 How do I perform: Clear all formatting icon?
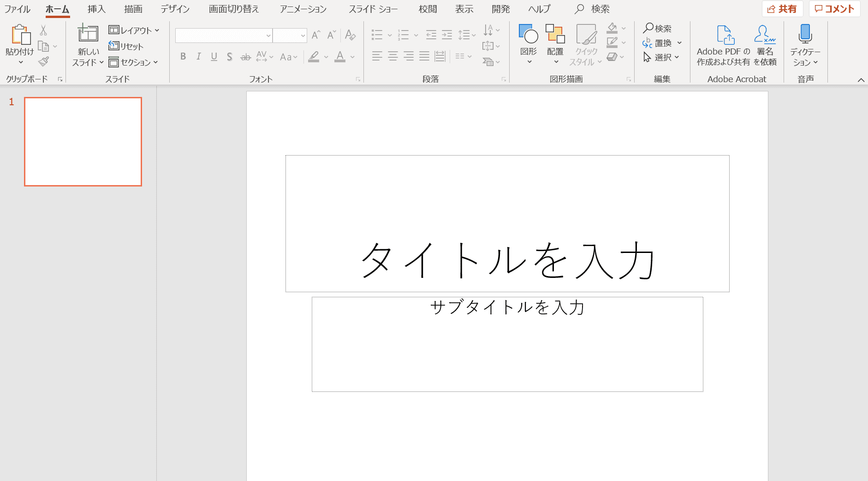click(x=350, y=35)
